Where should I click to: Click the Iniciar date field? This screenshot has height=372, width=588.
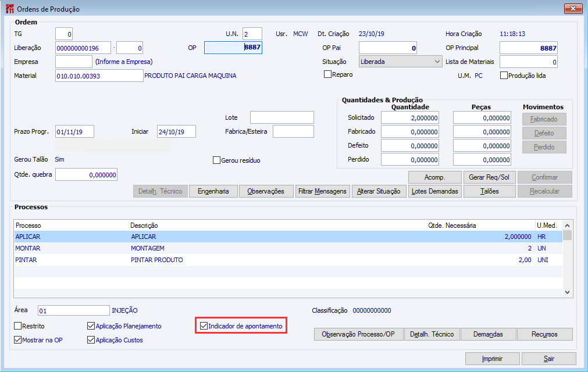pos(176,131)
